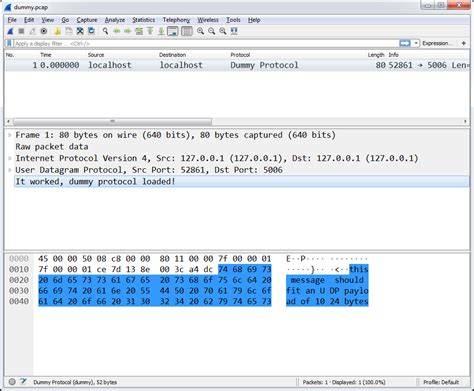The image size is (474, 391).
Task: Jump to the last packet
Action: point(161,31)
